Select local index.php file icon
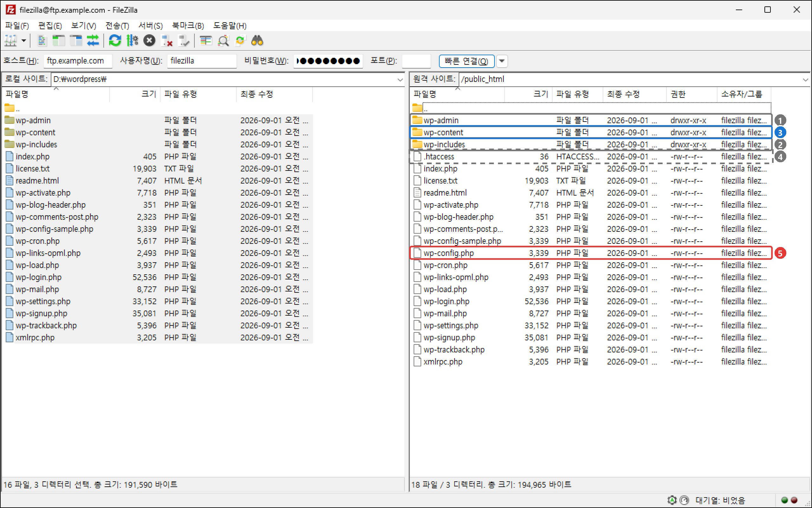Image resolution: width=812 pixels, height=508 pixels. (x=10, y=156)
